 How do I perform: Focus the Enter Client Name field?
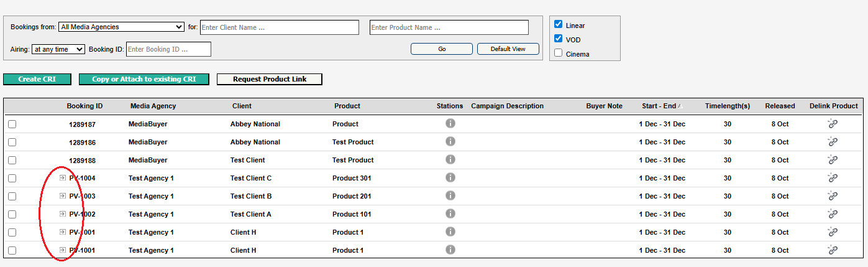point(279,27)
